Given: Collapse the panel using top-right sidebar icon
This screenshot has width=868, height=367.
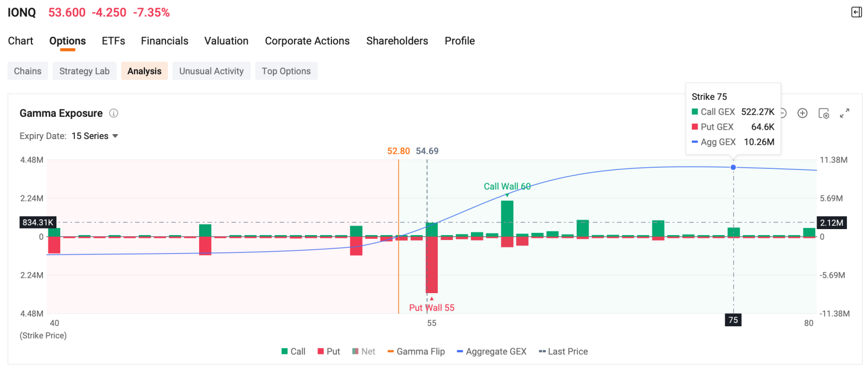Looking at the screenshot, I should pos(857,12).
